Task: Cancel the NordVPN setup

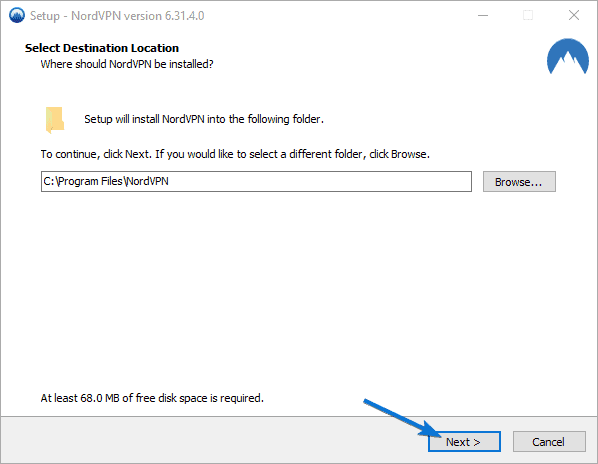Action: 549,442
